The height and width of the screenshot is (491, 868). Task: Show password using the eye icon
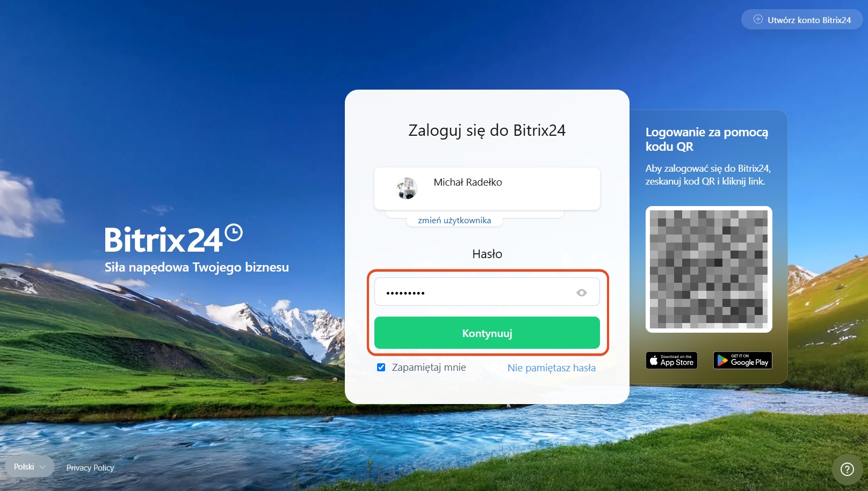point(581,292)
